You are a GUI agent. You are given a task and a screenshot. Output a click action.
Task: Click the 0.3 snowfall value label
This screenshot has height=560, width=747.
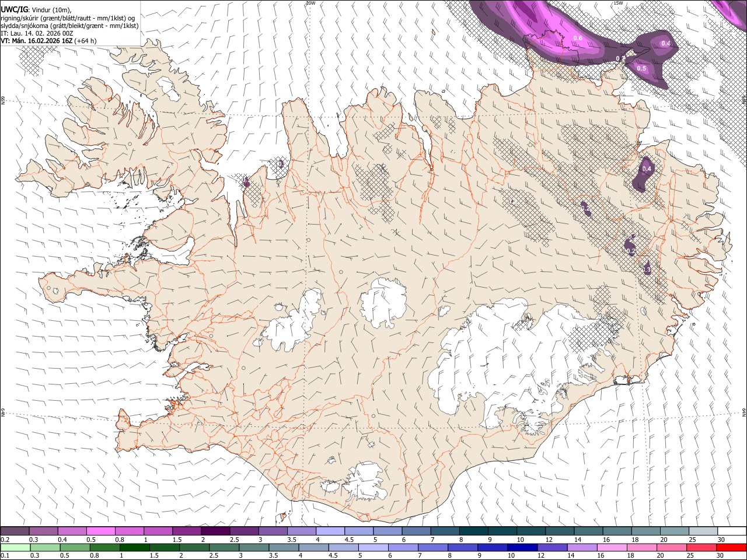(x=647, y=269)
